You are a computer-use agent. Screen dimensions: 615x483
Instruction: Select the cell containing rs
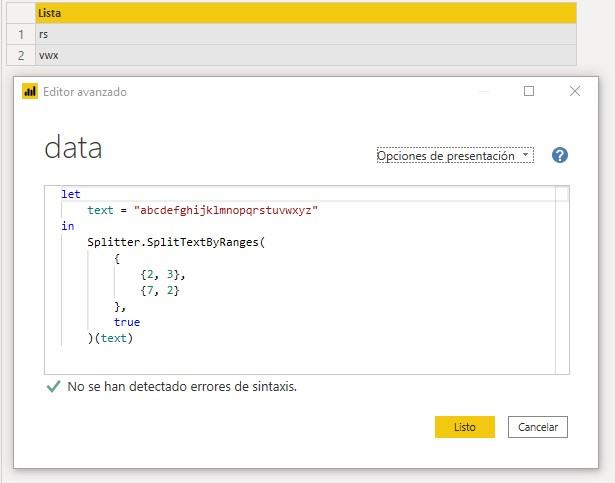(300, 35)
